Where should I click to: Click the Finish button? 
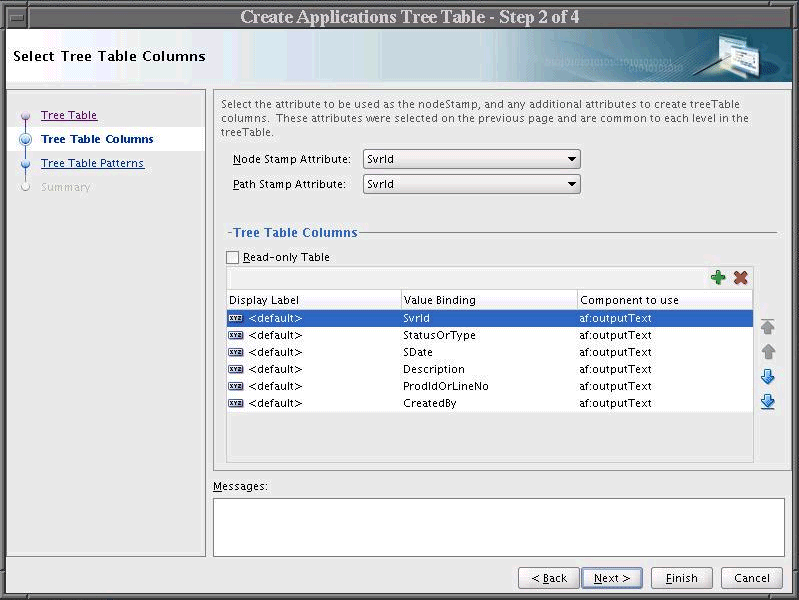coord(681,578)
